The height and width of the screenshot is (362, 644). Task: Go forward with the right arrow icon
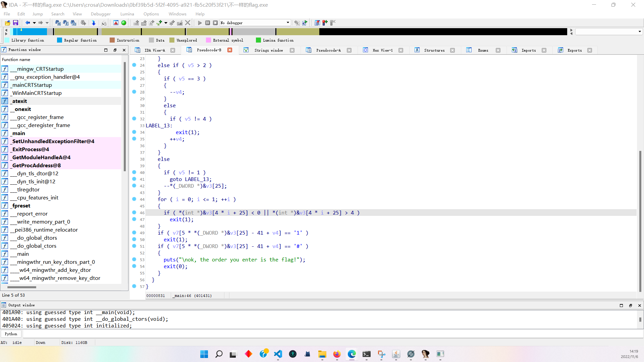tap(41, 23)
